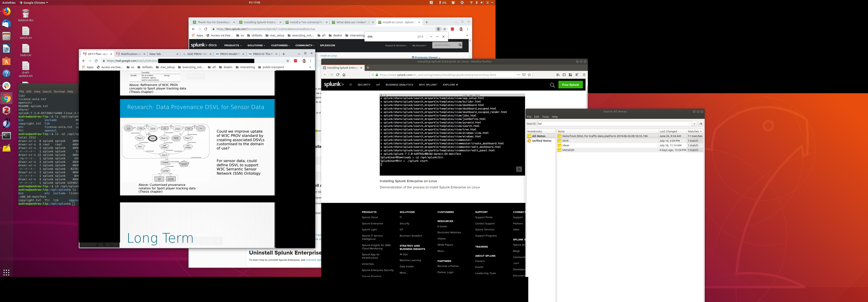The width and height of the screenshot is (868, 302).
Task: Expand the notes search history dropdown
Action: point(694,124)
